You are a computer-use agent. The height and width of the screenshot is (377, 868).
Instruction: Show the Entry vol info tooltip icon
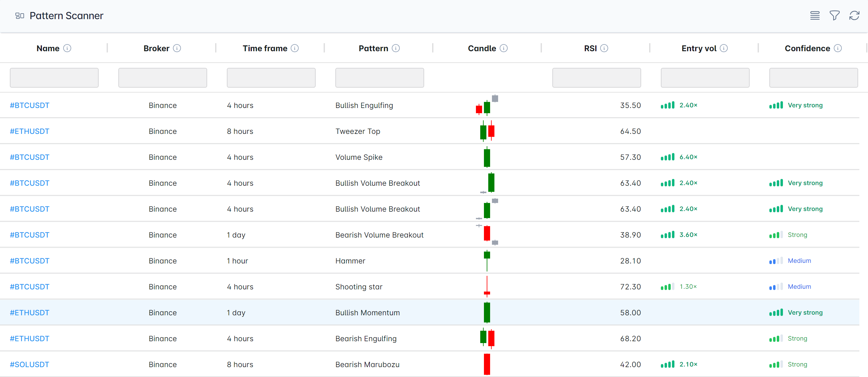724,48
